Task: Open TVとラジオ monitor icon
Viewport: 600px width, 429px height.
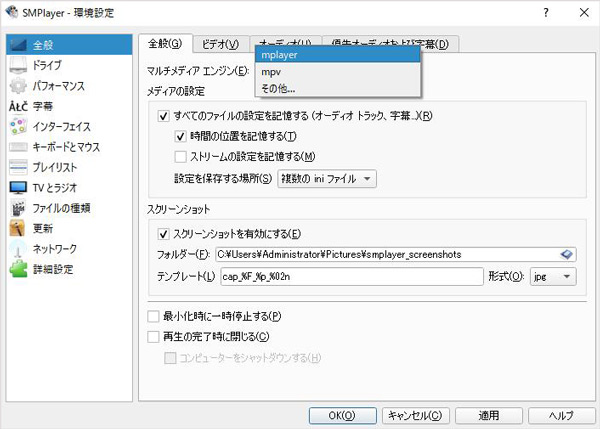Action: coord(18,188)
